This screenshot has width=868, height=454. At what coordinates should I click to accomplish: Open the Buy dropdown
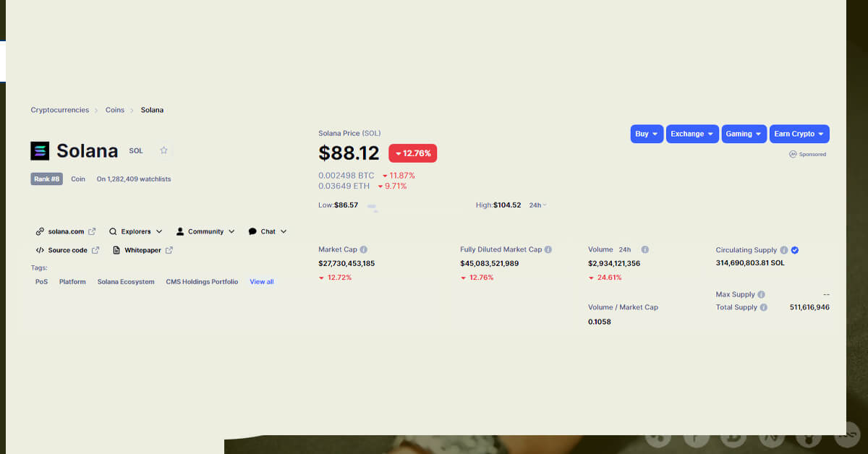coord(647,134)
